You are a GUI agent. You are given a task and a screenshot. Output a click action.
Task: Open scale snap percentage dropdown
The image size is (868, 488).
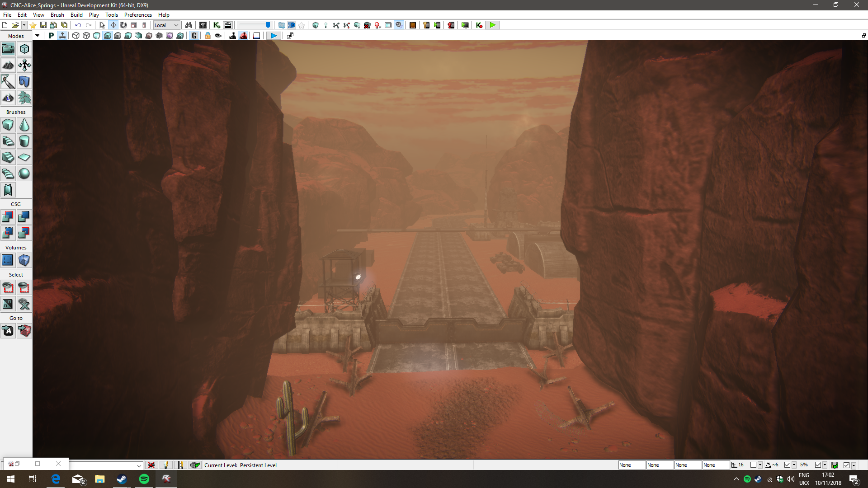[x=825, y=465]
